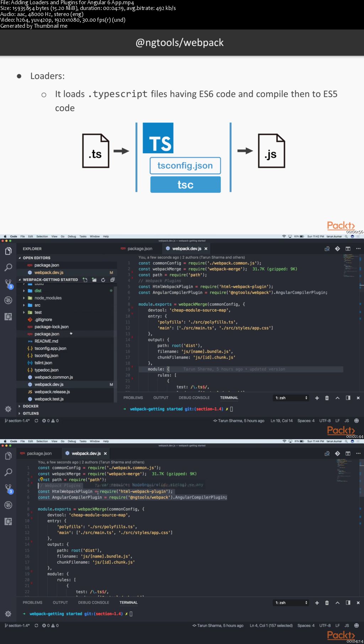Open PROBLEMS tab in 00:02:44 frame
The height and width of the screenshot is (644, 364).
[133, 398]
